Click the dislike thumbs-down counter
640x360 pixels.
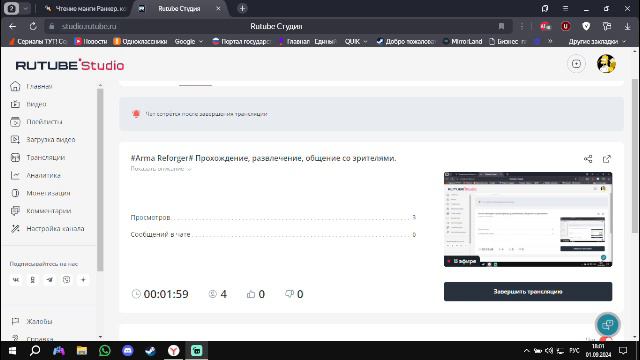click(x=294, y=294)
